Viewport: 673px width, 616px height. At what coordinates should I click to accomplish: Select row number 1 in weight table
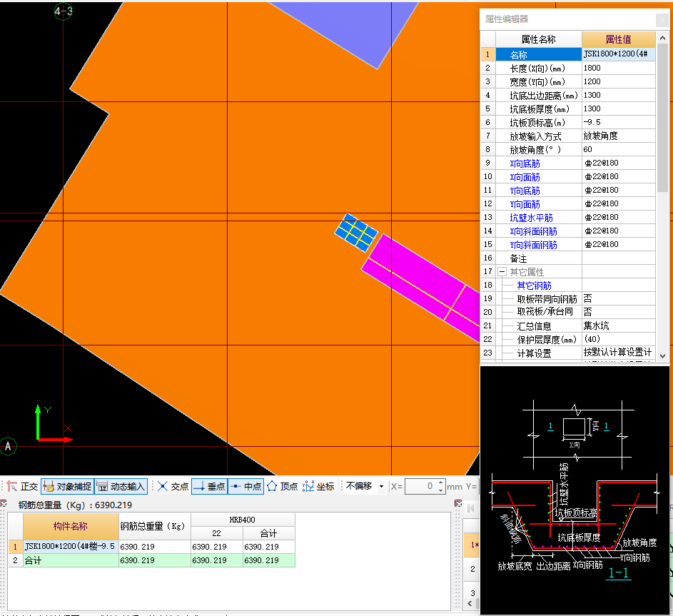[15, 547]
